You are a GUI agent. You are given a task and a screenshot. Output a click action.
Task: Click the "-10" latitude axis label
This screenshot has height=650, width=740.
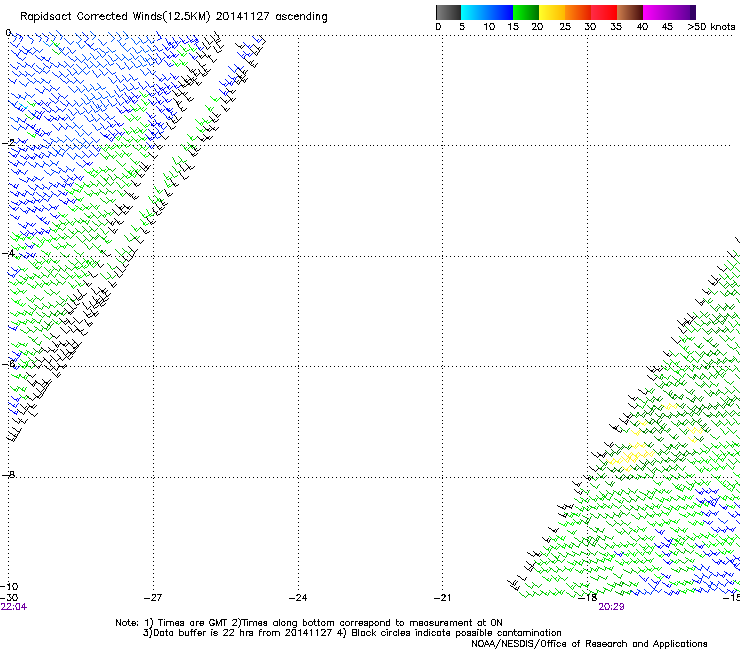[9, 587]
